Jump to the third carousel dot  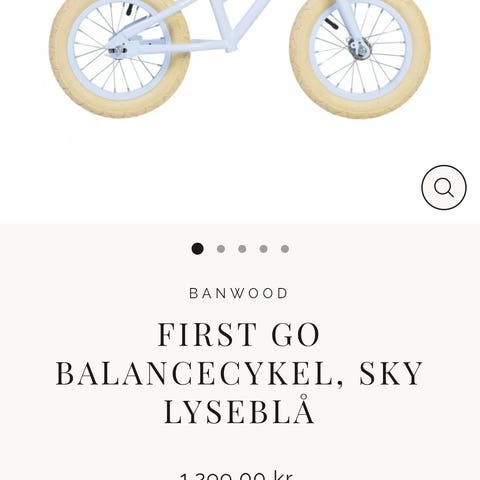[x=242, y=249]
